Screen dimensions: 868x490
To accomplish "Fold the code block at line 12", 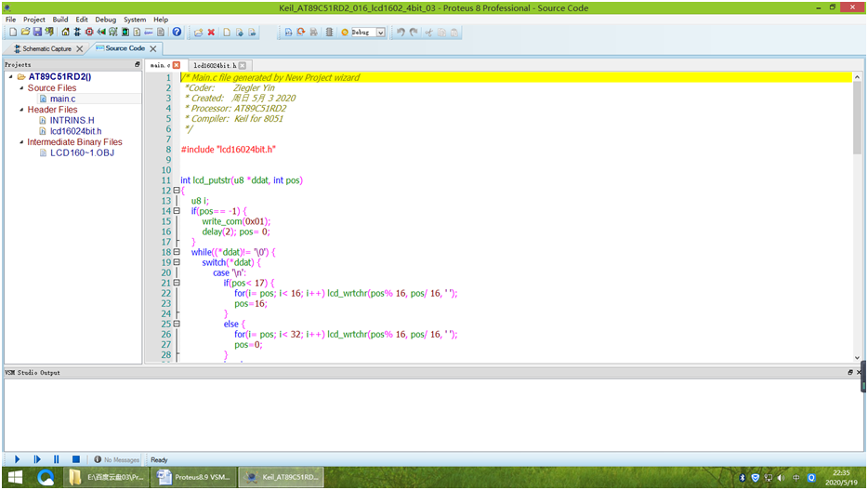I will pyautogui.click(x=177, y=191).
